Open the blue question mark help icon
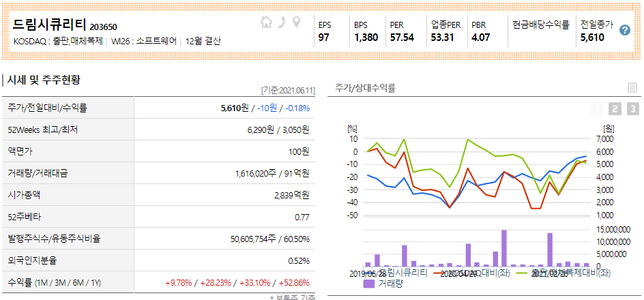644x300 pixels. (x=625, y=30)
